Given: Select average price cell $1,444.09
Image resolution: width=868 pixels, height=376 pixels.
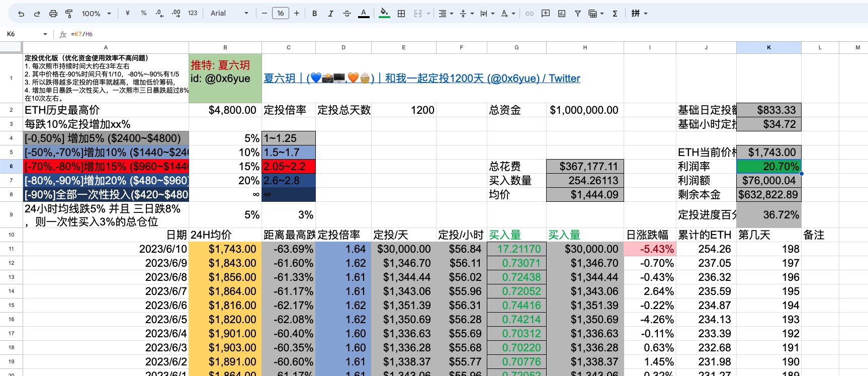Looking at the screenshot, I should click(585, 194).
